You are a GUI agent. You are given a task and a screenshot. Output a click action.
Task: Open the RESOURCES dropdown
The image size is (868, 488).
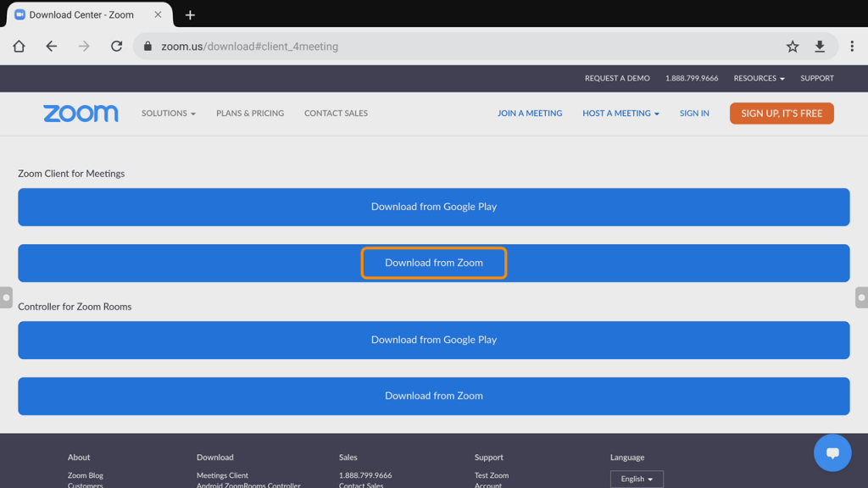tap(758, 78)
